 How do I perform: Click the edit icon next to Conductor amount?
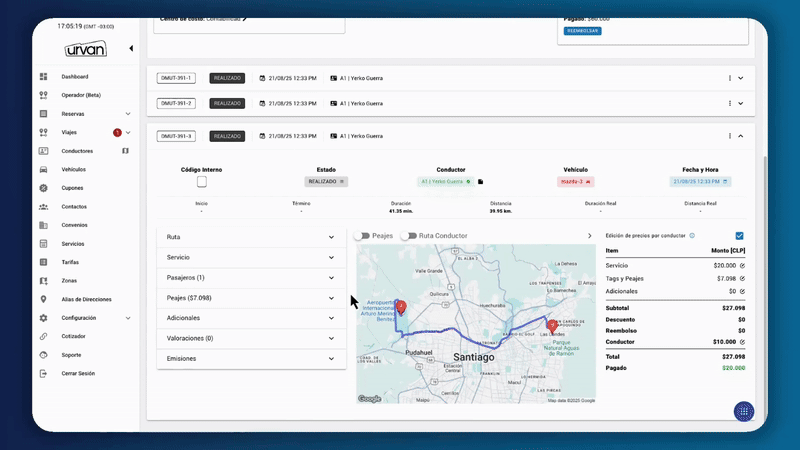tap(742, 342)
